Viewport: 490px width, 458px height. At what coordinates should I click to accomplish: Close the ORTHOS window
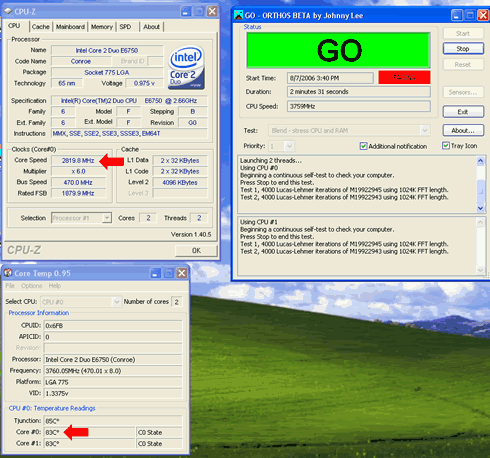coord(483,15)
